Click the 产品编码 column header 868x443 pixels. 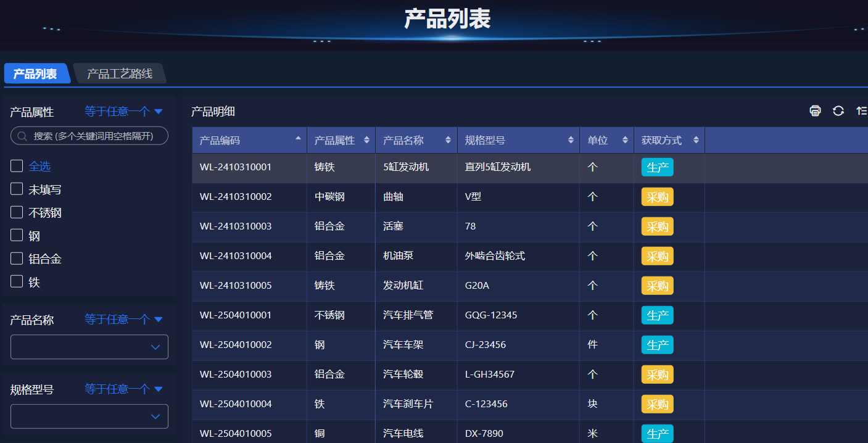coord(249,140)
